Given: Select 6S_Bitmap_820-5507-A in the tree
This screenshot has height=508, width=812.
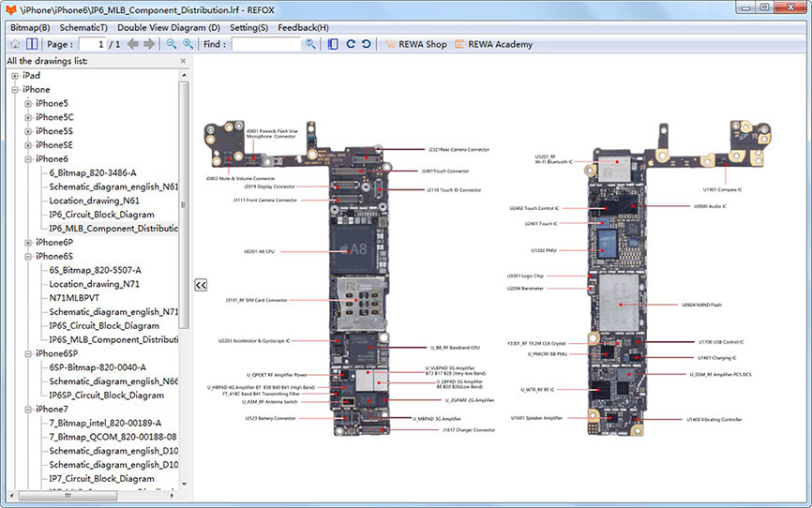Looking at the screenshot, I should [95, 270].
